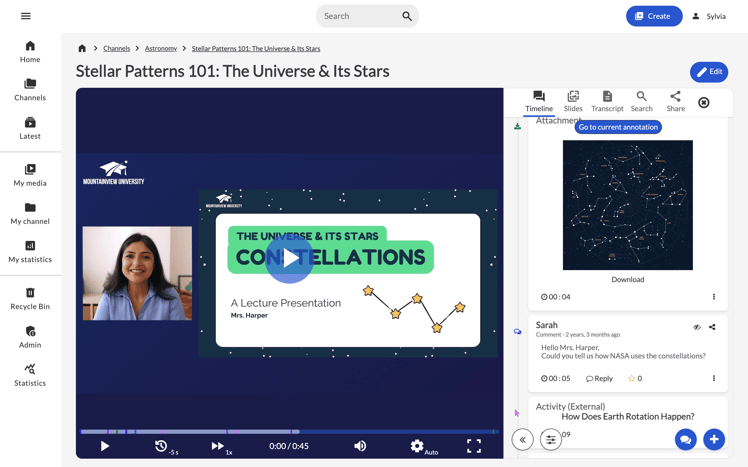Image resolution: width=748 pixels, height=467 pixels.
Task: Open the attachment annotation's three-dot menu
Action: click(713, 297)
